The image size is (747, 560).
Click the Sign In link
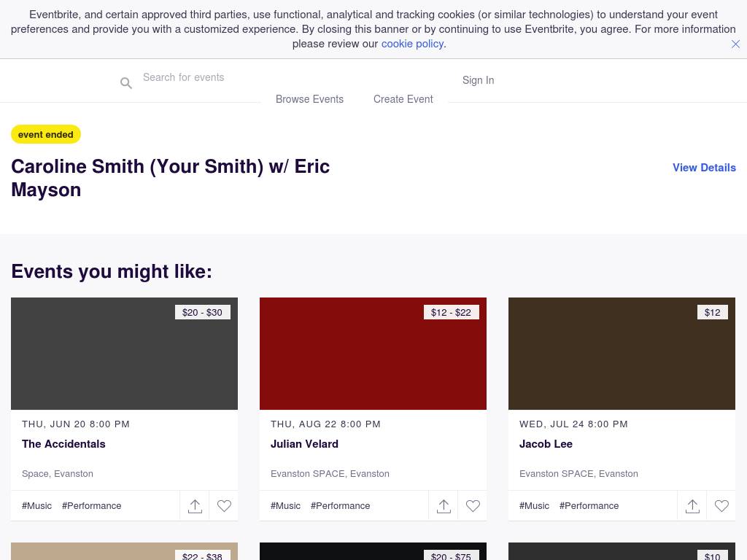click(x=478, y=80)
